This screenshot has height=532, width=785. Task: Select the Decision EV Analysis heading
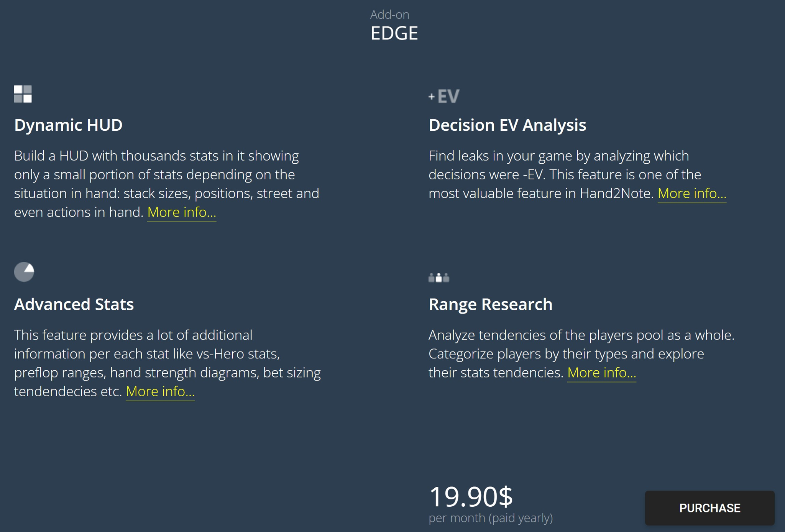click(x=507, y=125)
